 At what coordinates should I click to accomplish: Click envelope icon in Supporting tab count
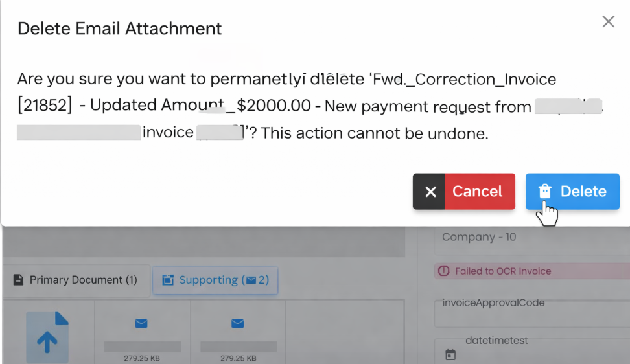coord(251,280)
